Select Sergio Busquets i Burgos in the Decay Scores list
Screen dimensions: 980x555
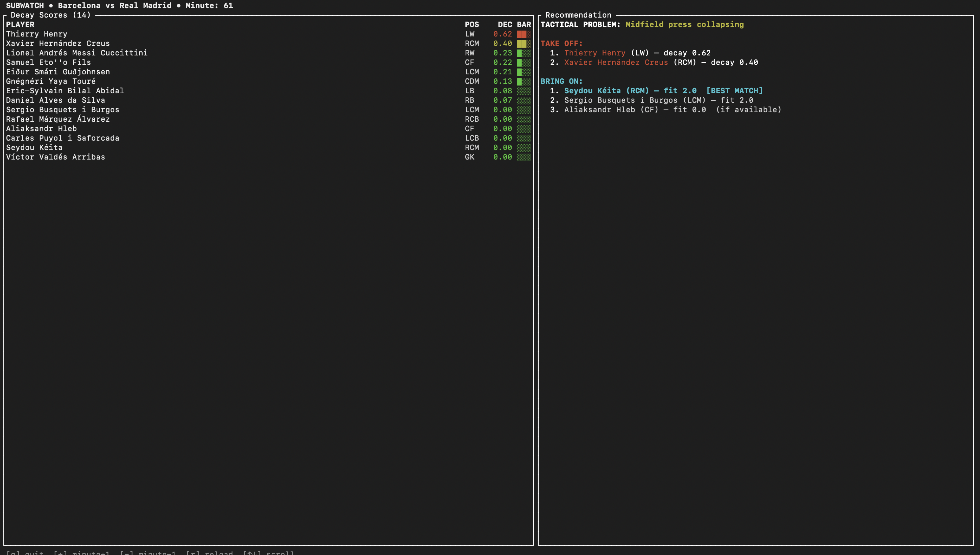pyautogui.click(x=63, y=110)
